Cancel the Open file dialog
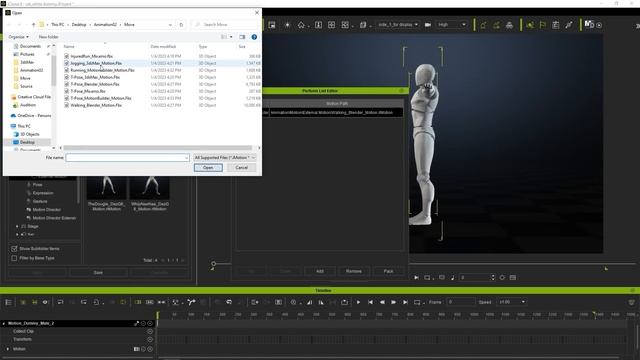The height and width of the screenshot is (360, 640). 242,168
